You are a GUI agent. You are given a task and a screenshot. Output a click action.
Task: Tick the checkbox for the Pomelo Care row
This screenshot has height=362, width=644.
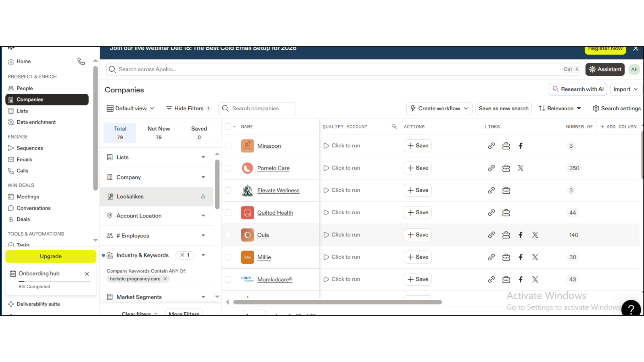(228, 168)
